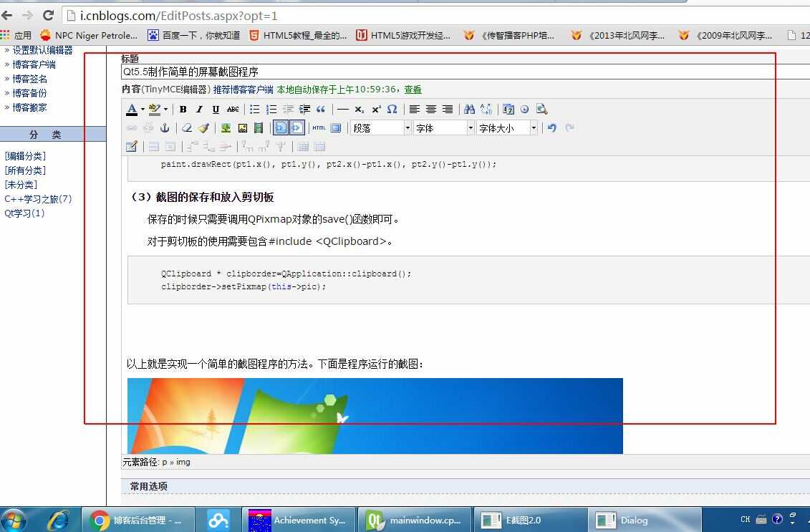Click the browser address bar
This screenshot has height=532, width=810.
pyautogui.click(x=435, y=16)
